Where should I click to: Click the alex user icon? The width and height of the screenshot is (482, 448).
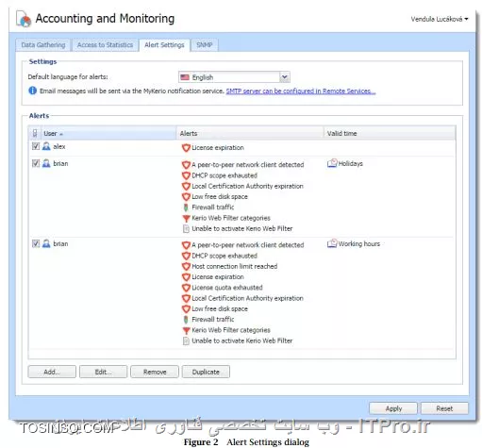46,146
